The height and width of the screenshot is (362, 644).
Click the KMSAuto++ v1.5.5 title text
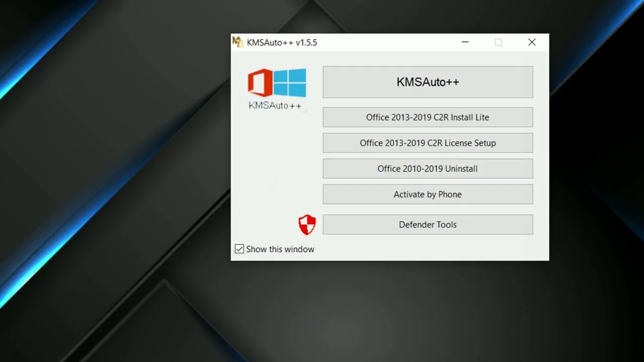point(282,43)
